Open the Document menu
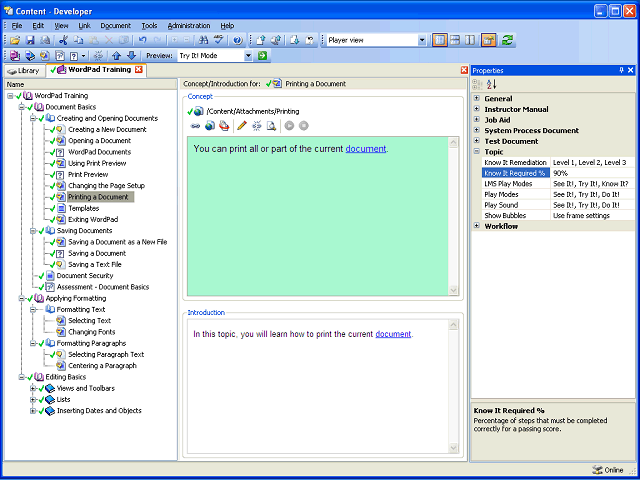The image size is (640, 480). pos(116,26)
